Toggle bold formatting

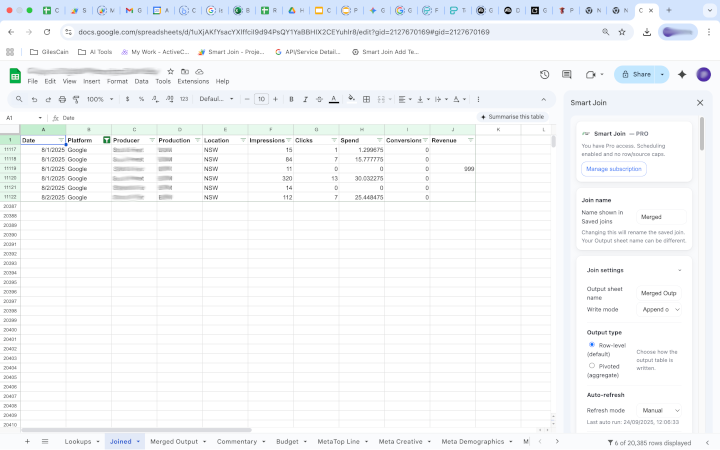[x=291, y=99]
